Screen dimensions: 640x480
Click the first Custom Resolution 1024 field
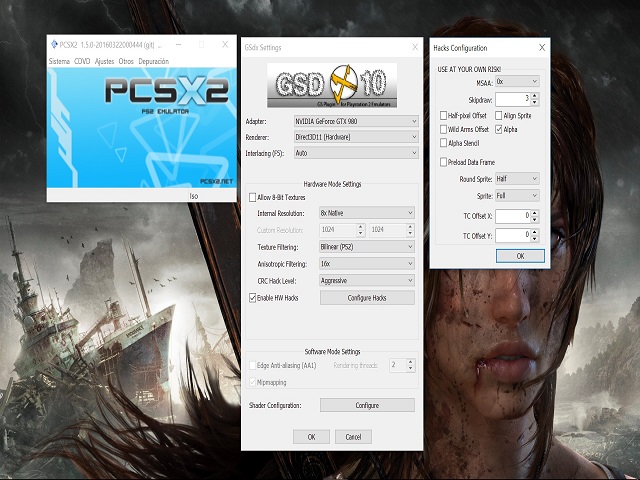[338, 230]
